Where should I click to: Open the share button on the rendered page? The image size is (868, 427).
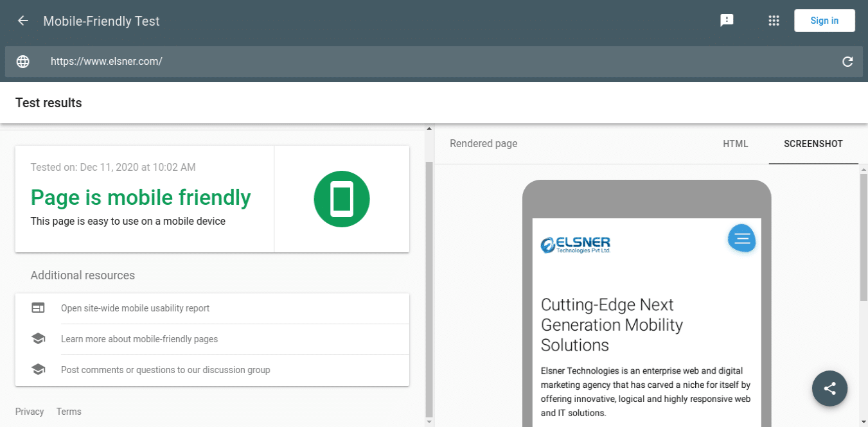pyautogui.click(x=829, y=388)
